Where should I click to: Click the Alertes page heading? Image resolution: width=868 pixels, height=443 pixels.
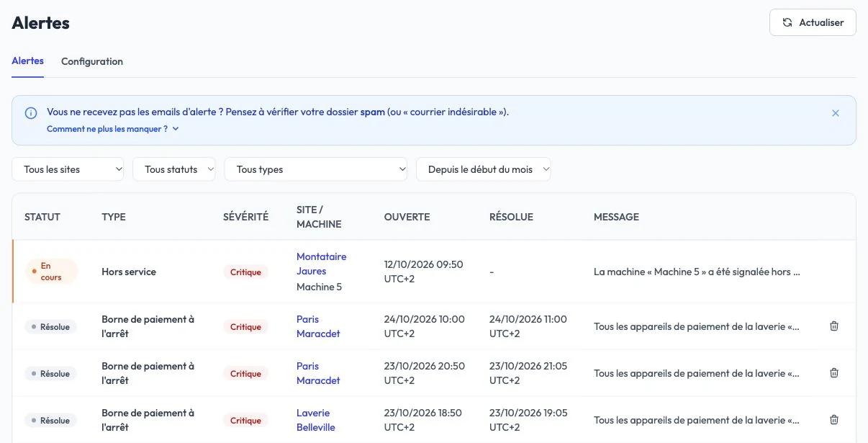click(40, 22)
